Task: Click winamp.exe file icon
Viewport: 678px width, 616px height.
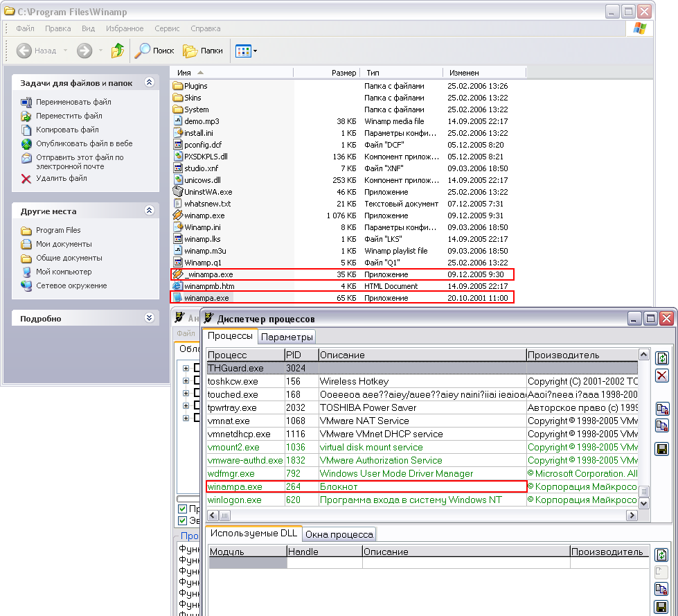Action: [x=178, y=215]
